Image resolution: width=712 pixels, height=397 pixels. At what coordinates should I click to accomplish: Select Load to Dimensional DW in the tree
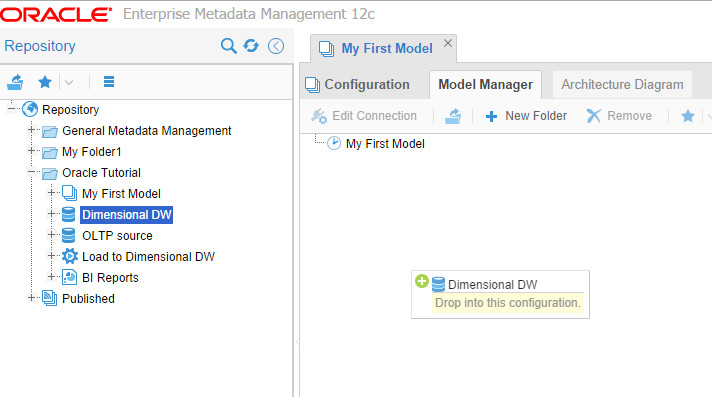tap(148, 257)
